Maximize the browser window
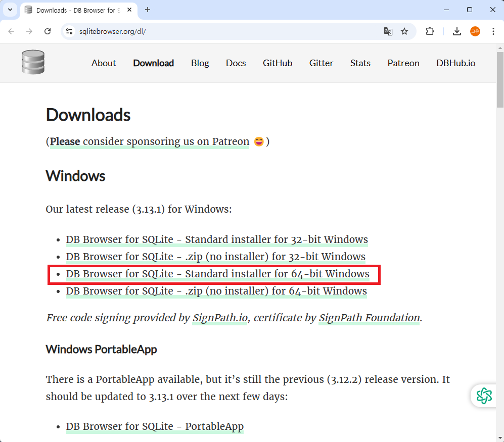 point(469,10)
